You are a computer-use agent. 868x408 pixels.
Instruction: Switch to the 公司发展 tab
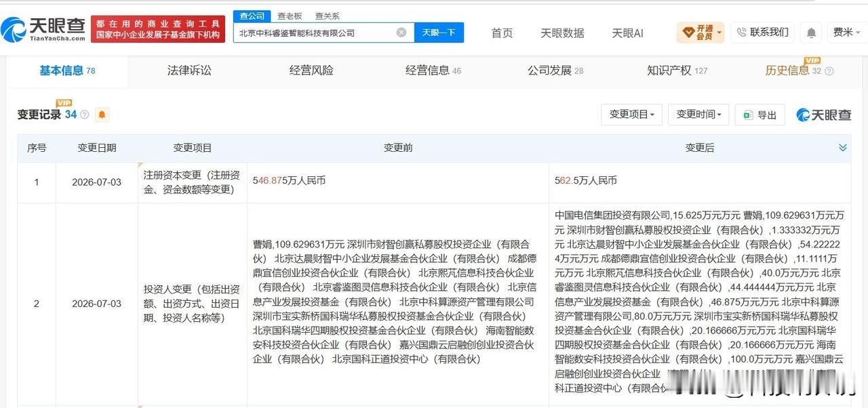point(555,70)
